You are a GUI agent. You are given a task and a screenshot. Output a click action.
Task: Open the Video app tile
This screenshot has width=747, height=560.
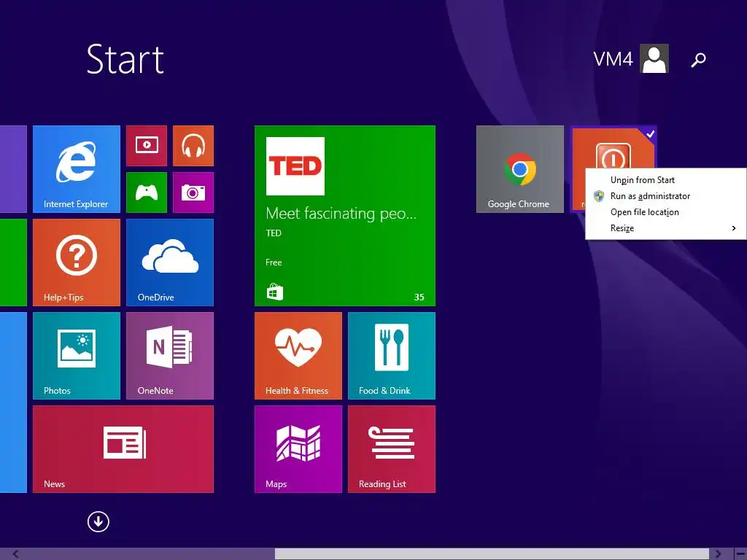[x=147, y=146]
